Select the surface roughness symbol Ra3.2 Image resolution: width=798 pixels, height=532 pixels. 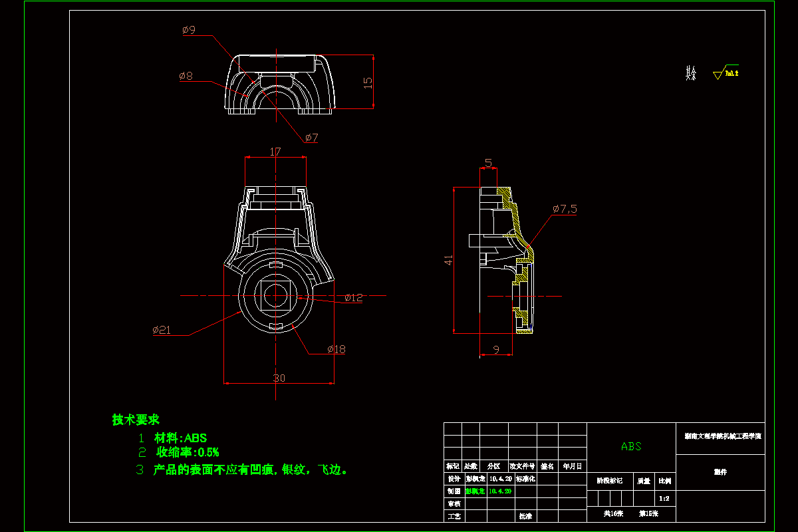728,72
